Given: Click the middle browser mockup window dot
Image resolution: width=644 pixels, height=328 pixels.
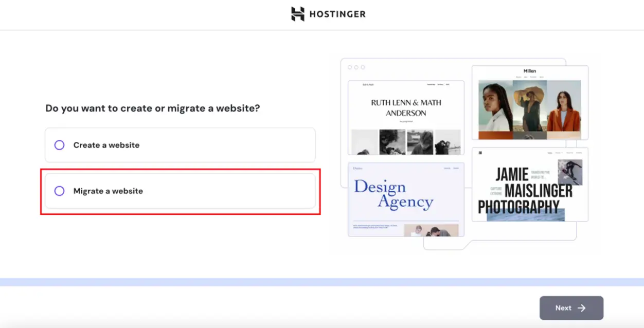Looking at the screenshot, I should (357, 67).
